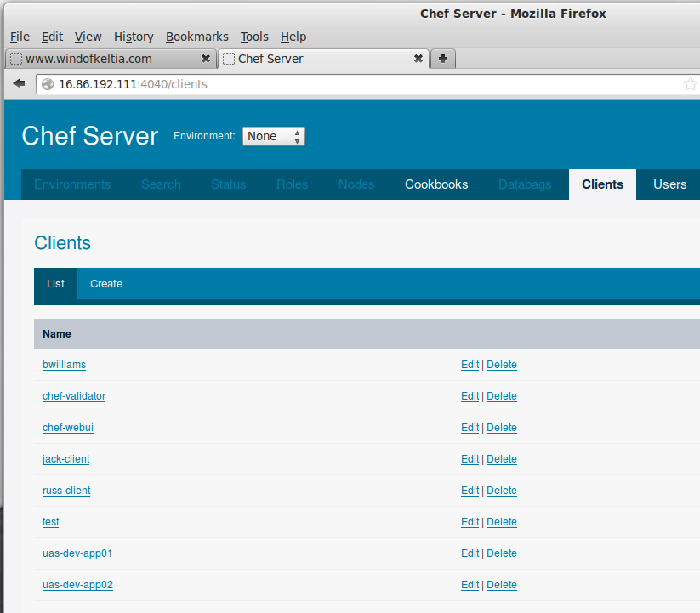Click the globe site identity icon

(x=48, y=84)
